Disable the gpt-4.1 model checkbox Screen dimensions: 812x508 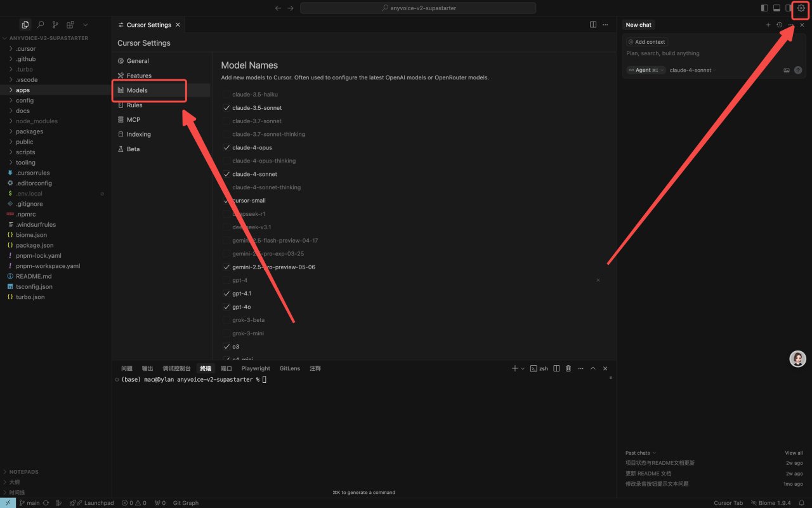point(226,293)
